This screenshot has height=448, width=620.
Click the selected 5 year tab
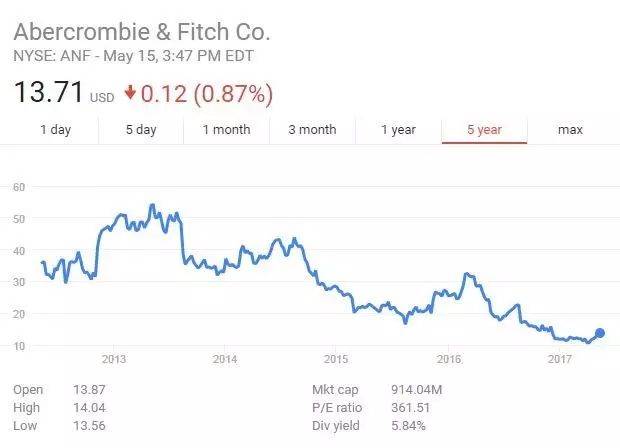(485, 130)
